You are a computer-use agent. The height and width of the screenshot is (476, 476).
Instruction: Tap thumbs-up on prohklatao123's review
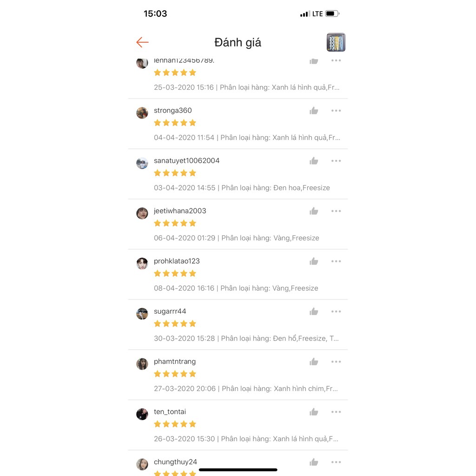point(314,261)
